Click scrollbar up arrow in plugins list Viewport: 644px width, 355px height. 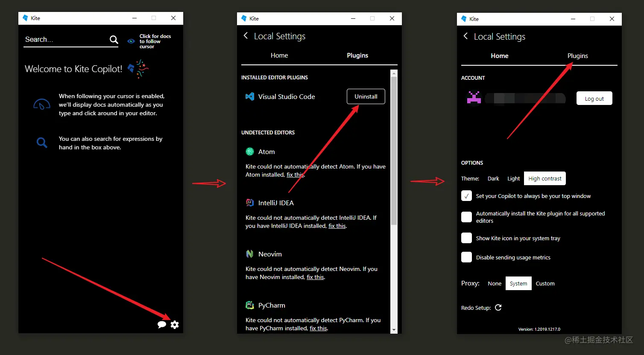click(394, 73)
